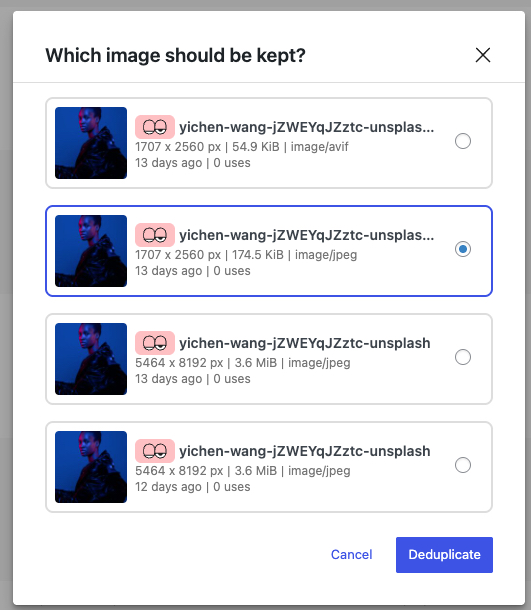Choose the 12 days ago image radio button
The height and width of the screenshot is (610, 531).
coord(463,465)
